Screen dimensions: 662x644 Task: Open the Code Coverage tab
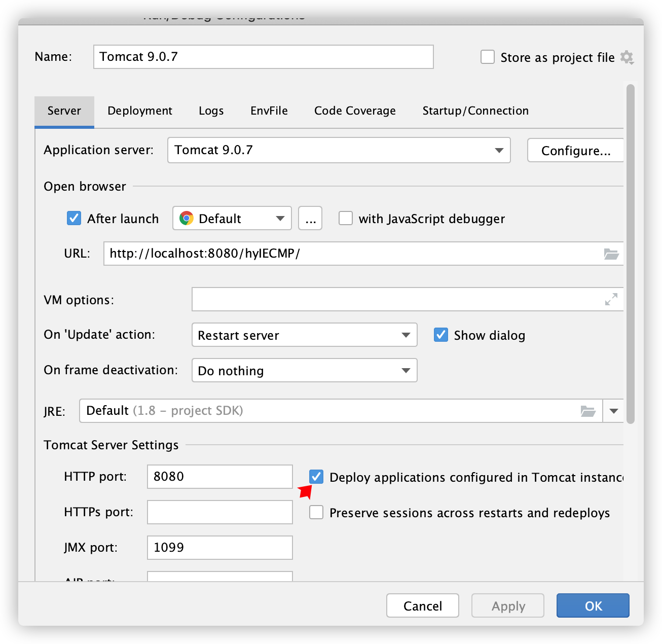[x=355, y=111]
